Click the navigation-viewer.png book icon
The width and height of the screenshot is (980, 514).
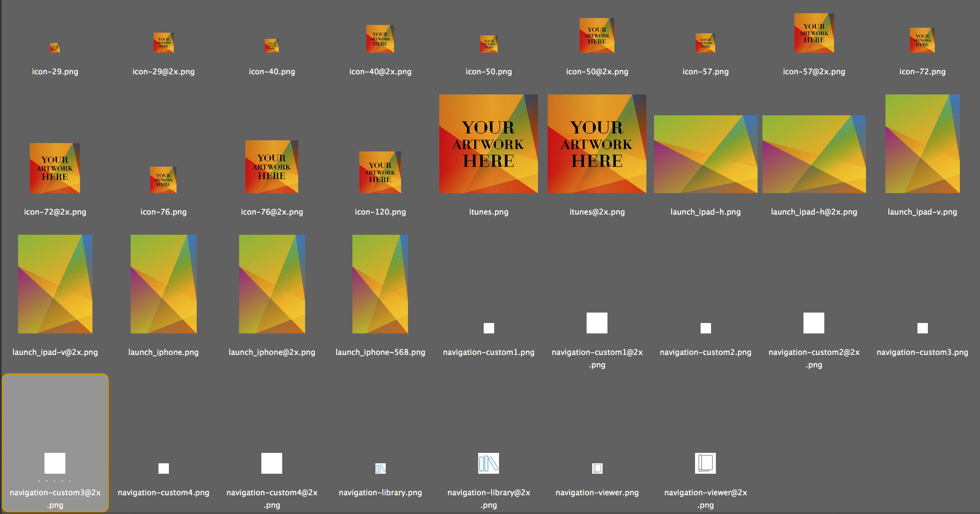597,468
